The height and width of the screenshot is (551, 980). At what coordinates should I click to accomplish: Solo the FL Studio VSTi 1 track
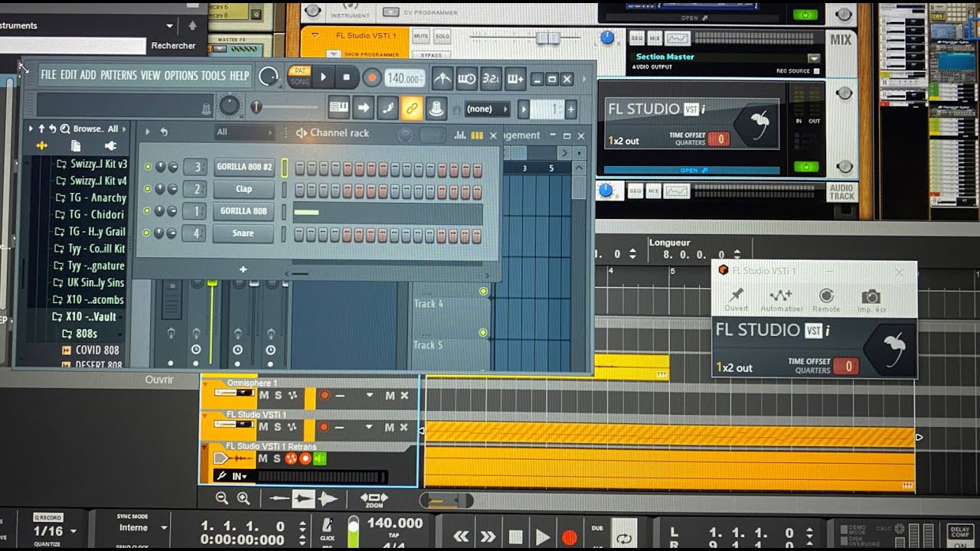278,427
